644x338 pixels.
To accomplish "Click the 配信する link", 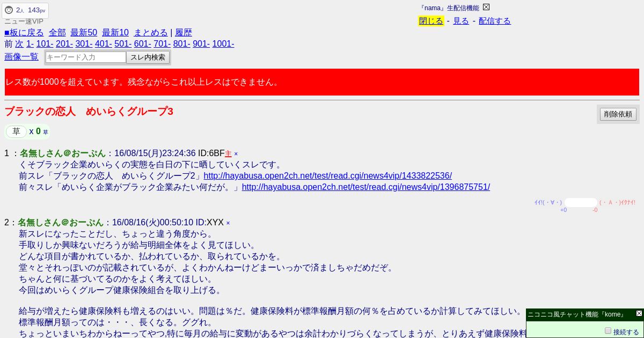I will point(495,21).
